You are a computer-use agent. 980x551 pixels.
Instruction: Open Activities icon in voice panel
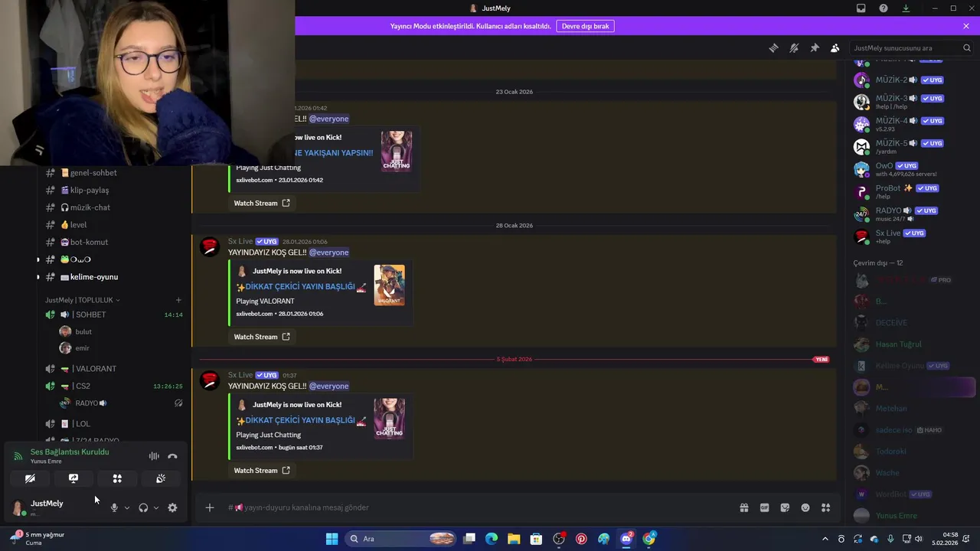pos(117,478)
